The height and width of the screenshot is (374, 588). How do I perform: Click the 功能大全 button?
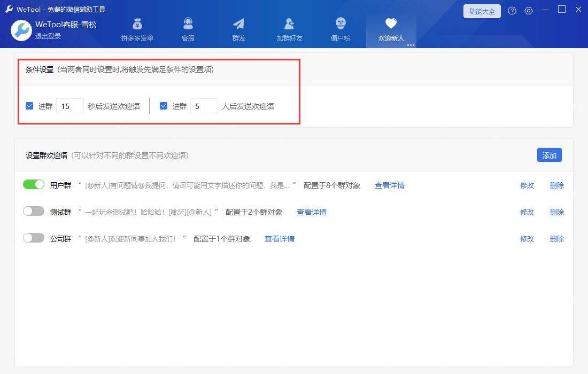(x=482, y=11)
